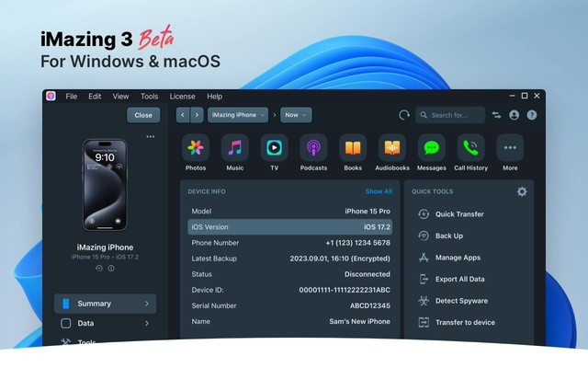Image resolution: width=588 pixels, height=368 pixels.
Task: Expand the iMazing iPhone device dropdown
Action: 238,115
